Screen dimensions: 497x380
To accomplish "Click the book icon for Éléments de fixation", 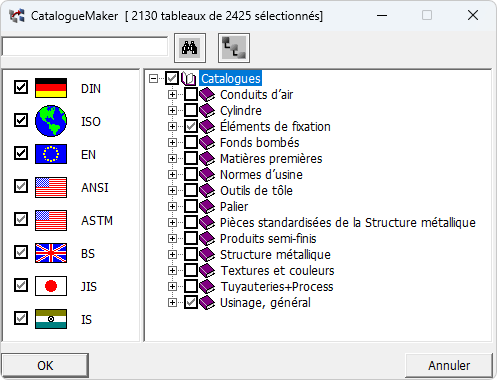I will [207, 127].
